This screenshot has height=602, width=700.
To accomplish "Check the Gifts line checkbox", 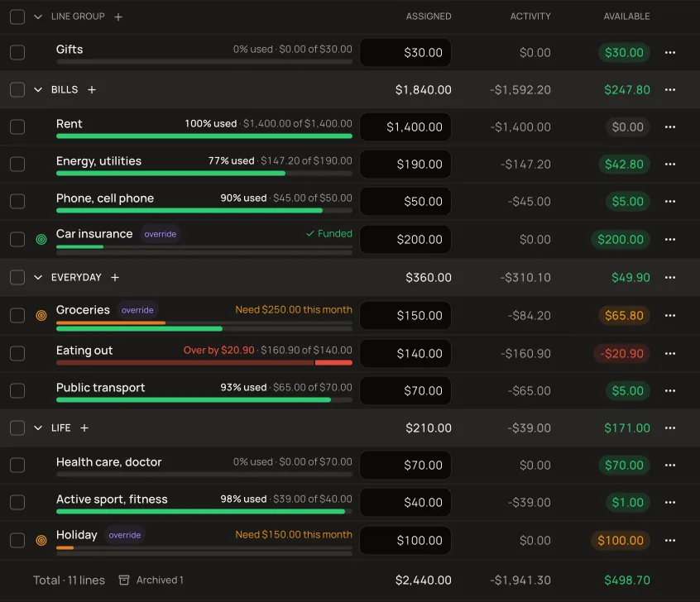I will pos(17,53).
